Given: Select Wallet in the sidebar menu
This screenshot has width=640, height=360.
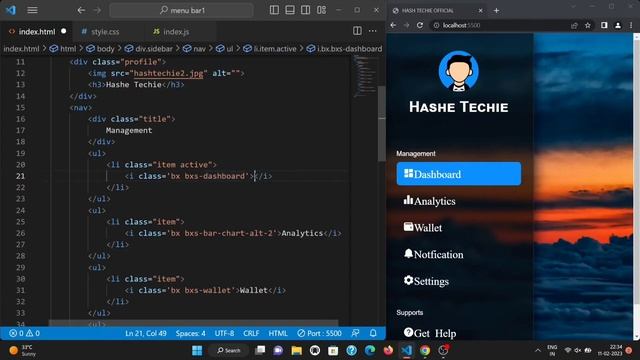Looking at the screenshot, I should coord(459,227).
